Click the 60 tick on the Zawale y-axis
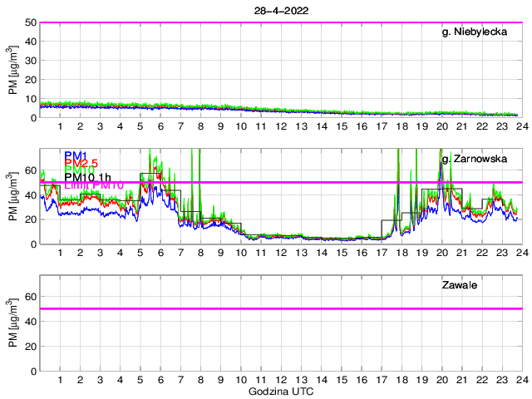 coord(29,297)
